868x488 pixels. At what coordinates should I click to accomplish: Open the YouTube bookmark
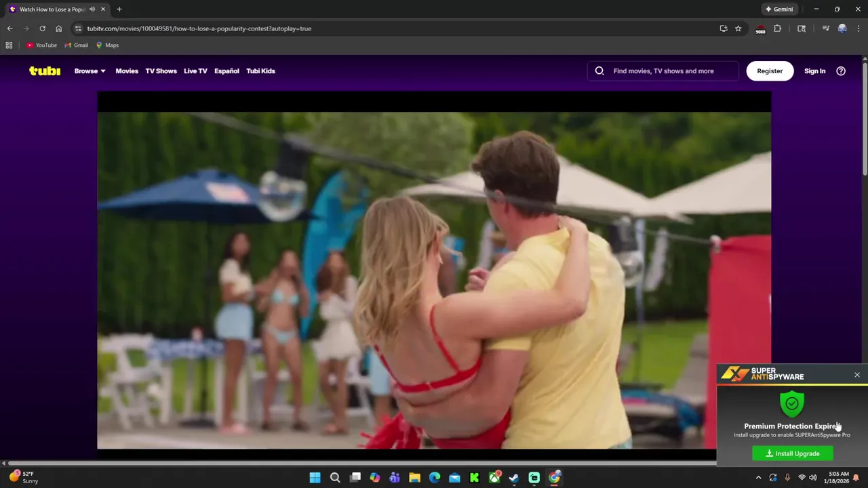coord(41,45)
